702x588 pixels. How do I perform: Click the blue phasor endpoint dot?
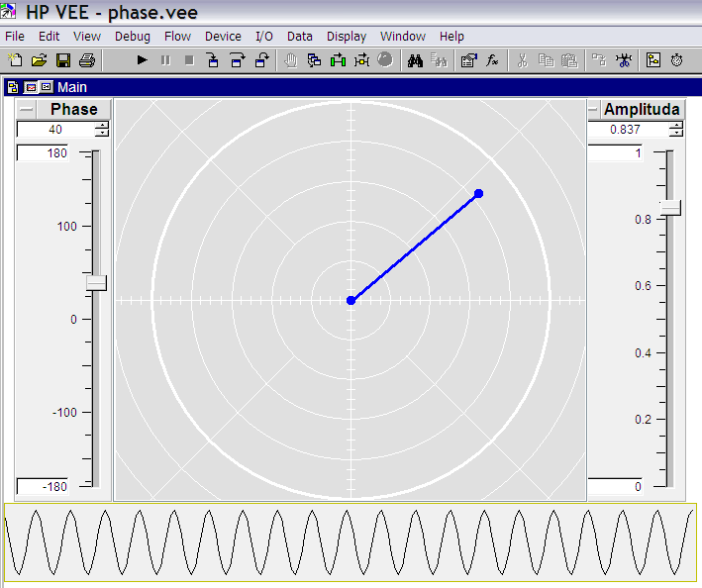(478, 193)
